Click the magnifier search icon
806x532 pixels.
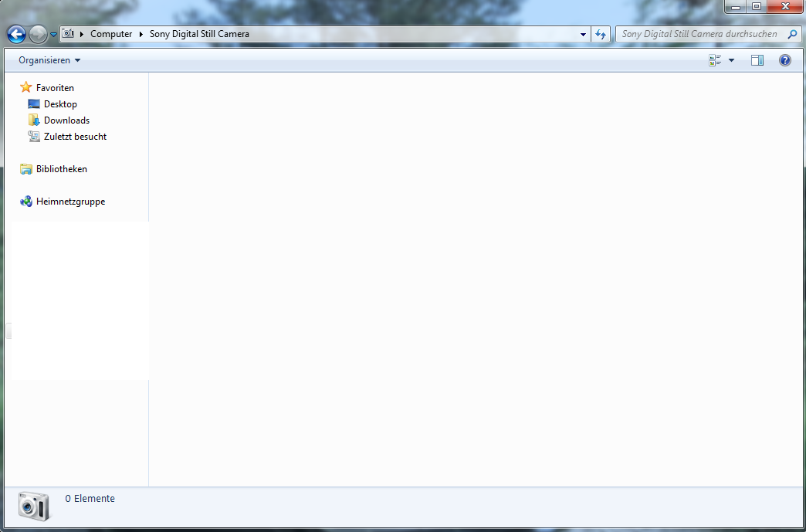792,34
